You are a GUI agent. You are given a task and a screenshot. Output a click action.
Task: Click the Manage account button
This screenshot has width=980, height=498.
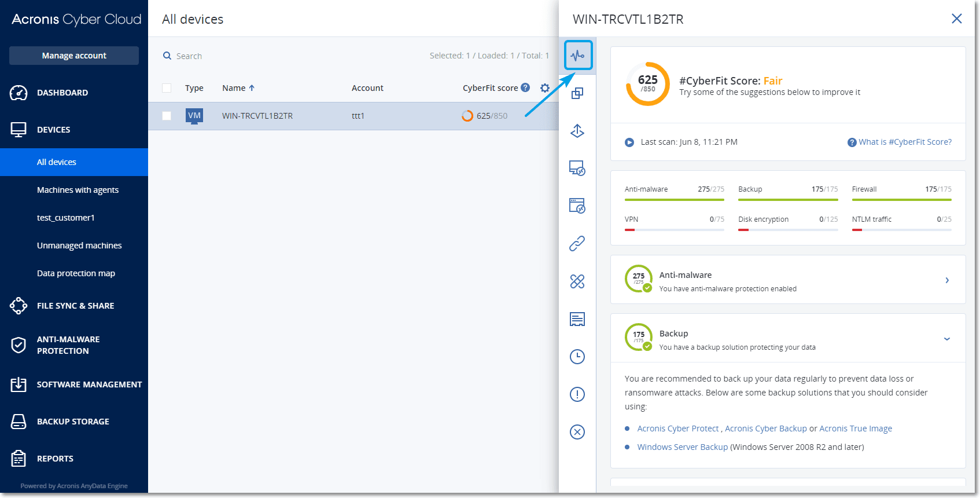[x=74, y=56]
